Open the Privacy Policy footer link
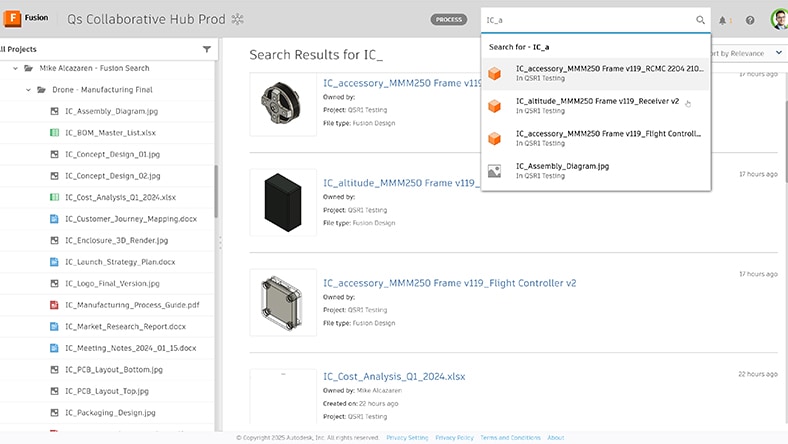The width and height of the screenshot is (788, 444). [454, 438]
